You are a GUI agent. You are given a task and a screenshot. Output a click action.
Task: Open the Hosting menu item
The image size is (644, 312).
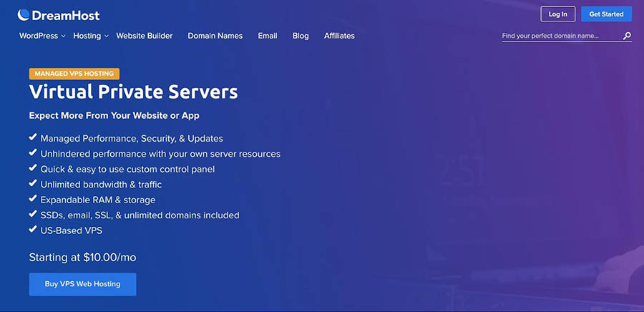(87, 36)
